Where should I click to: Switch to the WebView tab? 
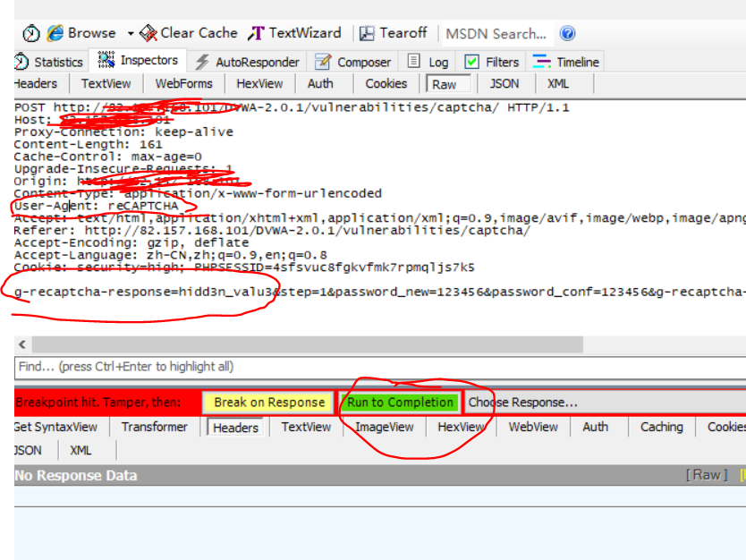coord(533,428)
